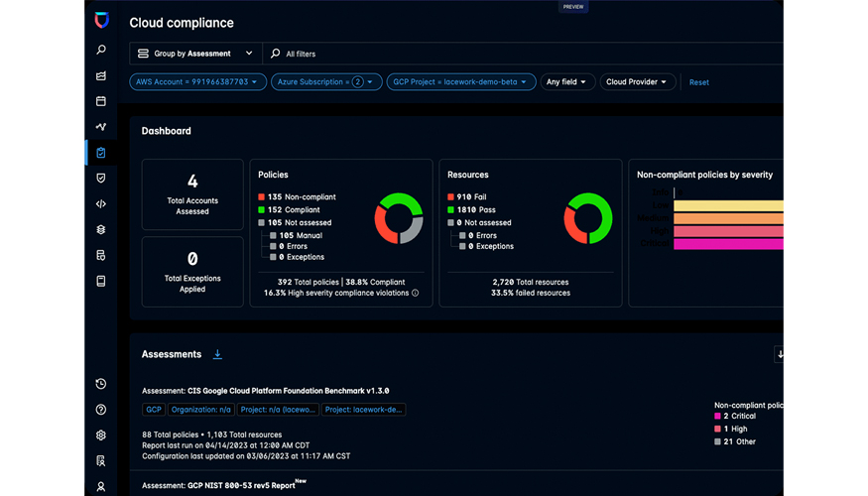Open the settings gear icon
The image size is (868, 496).
point(101,435)
